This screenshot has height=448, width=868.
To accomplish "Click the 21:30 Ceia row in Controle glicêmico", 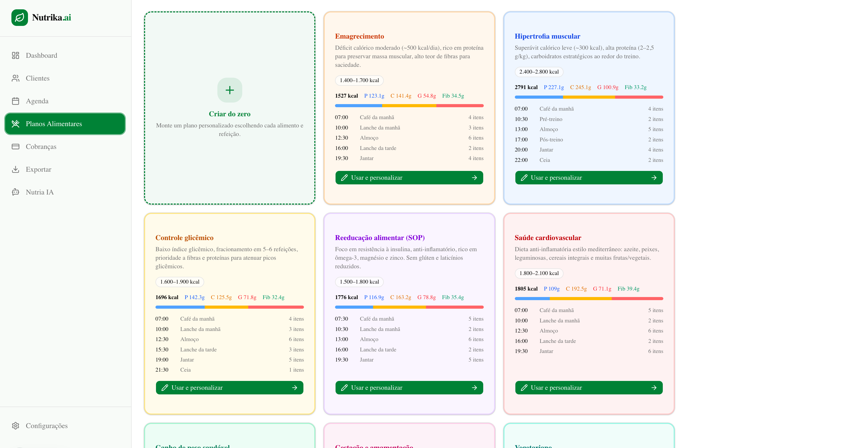I will pos(230,370).
